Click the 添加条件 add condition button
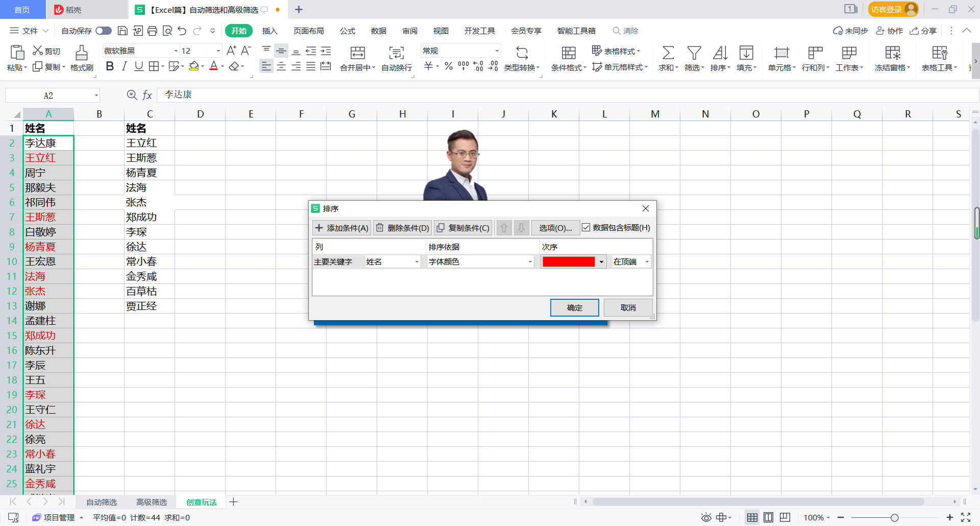The width and height of the screenshot is (980, 526). (x=341, y=228)
